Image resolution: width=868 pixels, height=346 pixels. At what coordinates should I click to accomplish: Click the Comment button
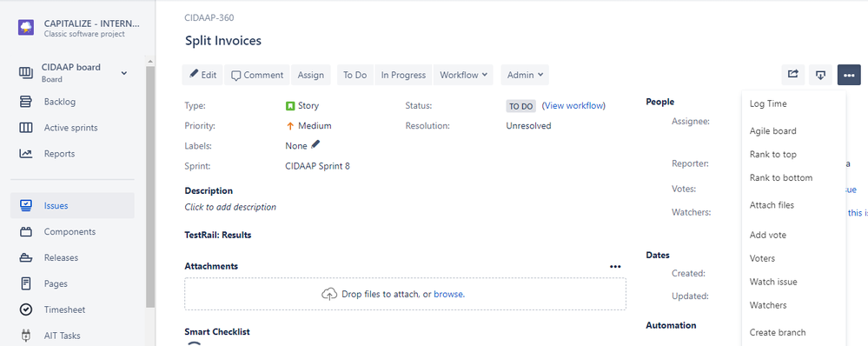pos(257,75)
